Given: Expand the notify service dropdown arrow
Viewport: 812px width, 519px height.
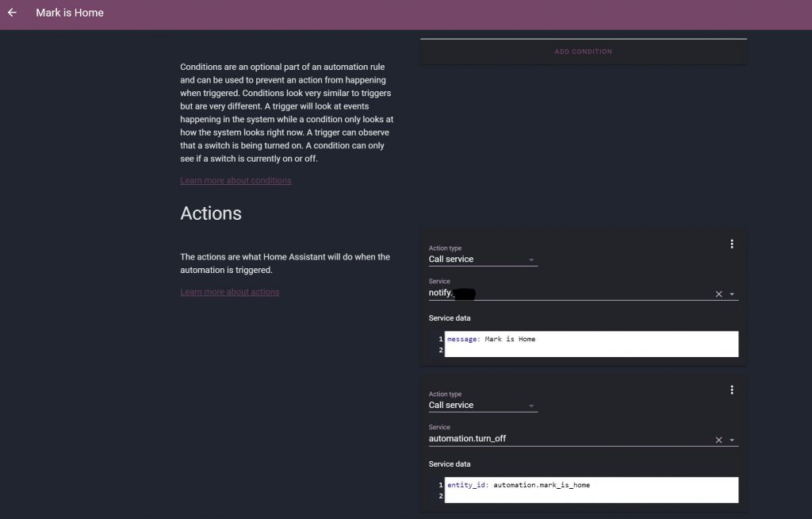Looking at the screenshot, I should pyautogui.click(x=732, y=294).
